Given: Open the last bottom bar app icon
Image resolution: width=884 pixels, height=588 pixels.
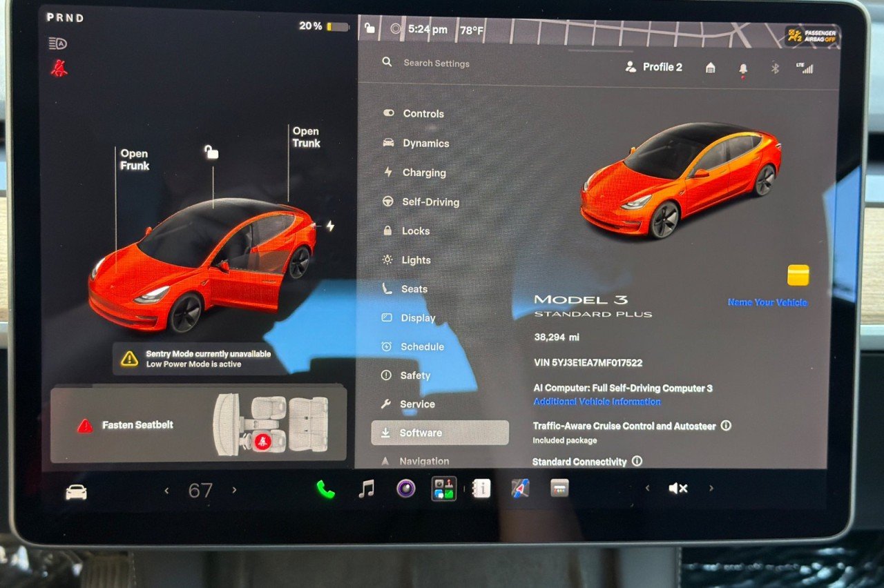Looking at the screenshot, I should [x=559, y=489].
